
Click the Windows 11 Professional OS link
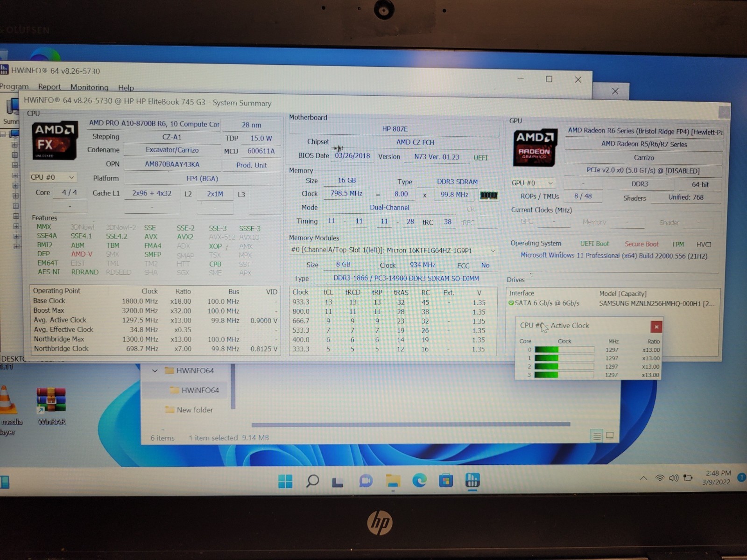(x=614, y=256)
